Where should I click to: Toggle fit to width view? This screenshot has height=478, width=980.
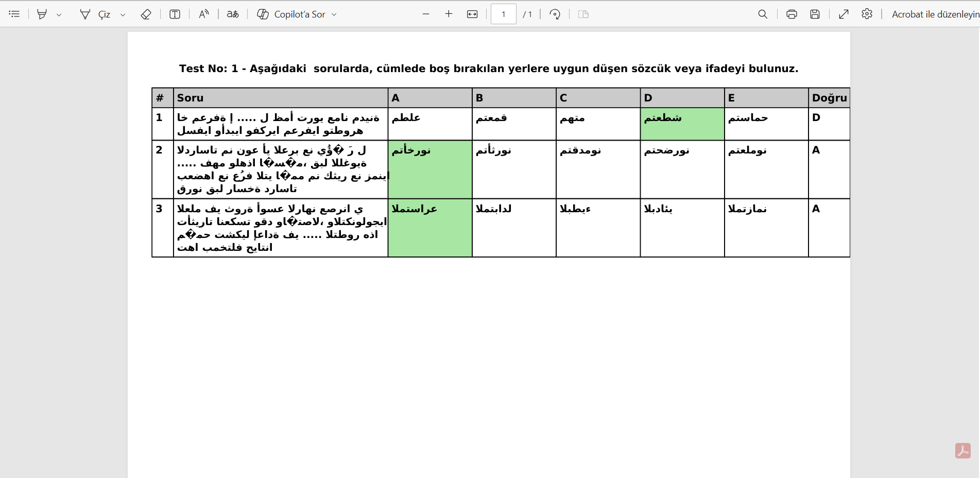pos(472,14)
